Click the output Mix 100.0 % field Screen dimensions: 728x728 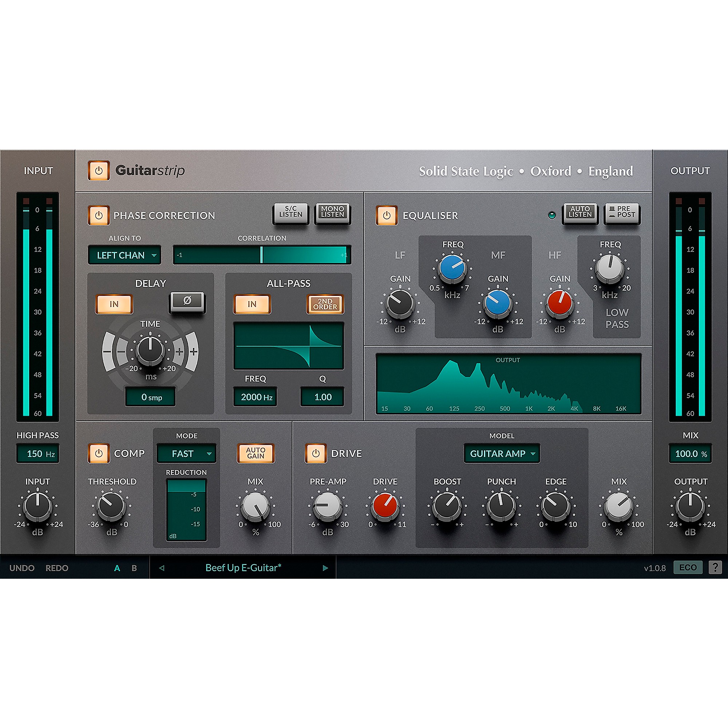coord(690,454)
